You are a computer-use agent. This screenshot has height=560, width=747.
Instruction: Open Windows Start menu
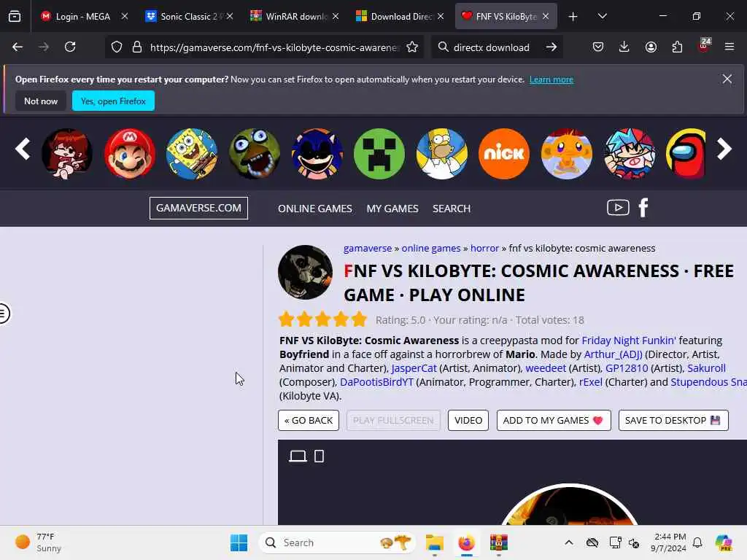click(x=239, y=542)
